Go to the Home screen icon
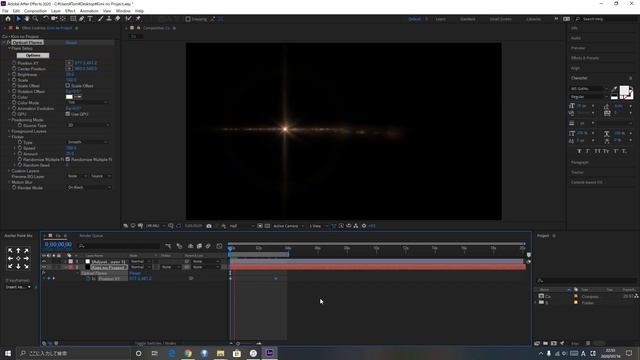 point(8,19)
